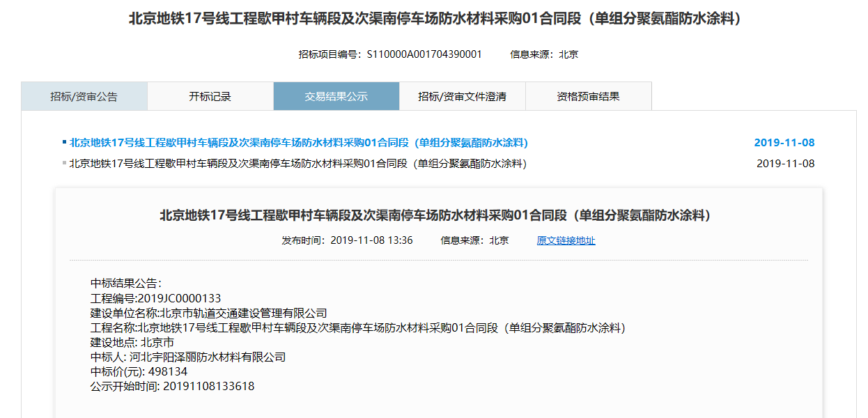Click the blue square bullet of first announcement
This screenshot has width=868, height=418.
click(64, 142)
